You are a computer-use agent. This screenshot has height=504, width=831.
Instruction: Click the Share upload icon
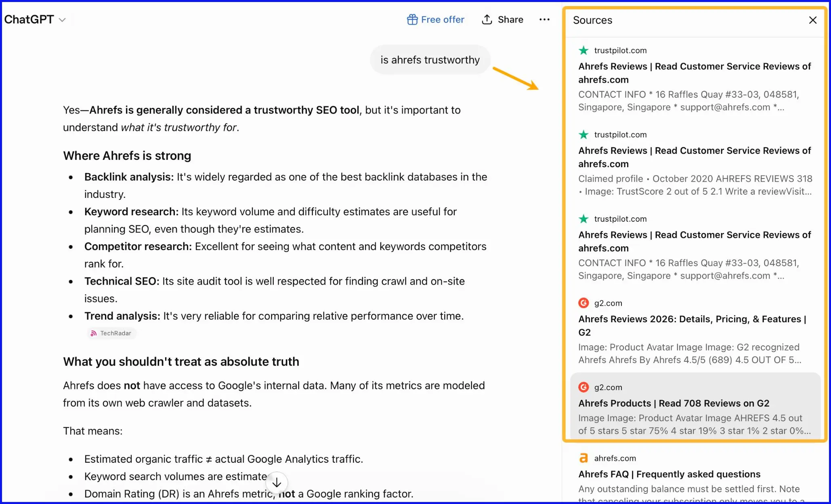(x=487, y=19)
